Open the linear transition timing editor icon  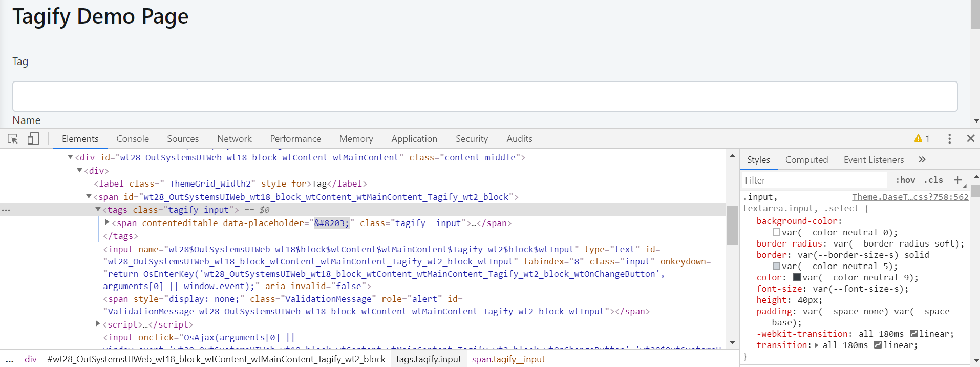[878, 345]
